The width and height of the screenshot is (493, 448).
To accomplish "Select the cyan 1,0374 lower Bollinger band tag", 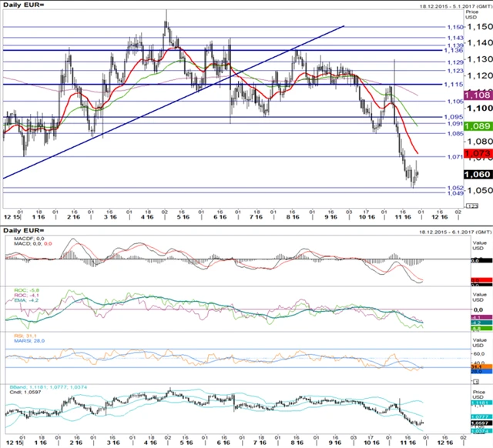I will [x=481, y=431].
